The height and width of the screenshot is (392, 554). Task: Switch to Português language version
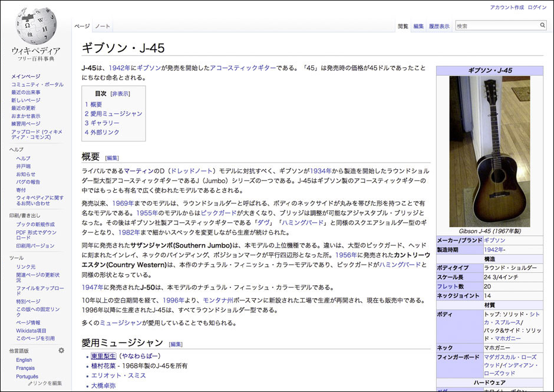[x=27, y=377]
